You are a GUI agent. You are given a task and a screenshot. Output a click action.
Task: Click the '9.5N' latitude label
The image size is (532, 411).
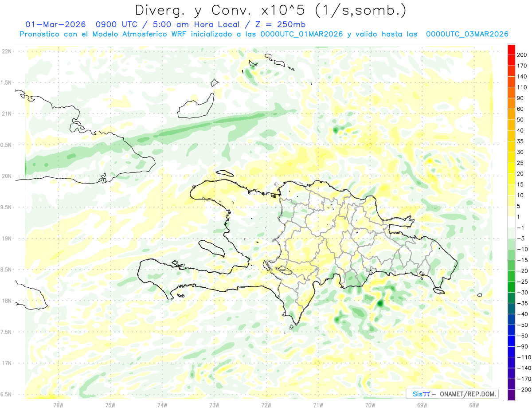[6, 207]
